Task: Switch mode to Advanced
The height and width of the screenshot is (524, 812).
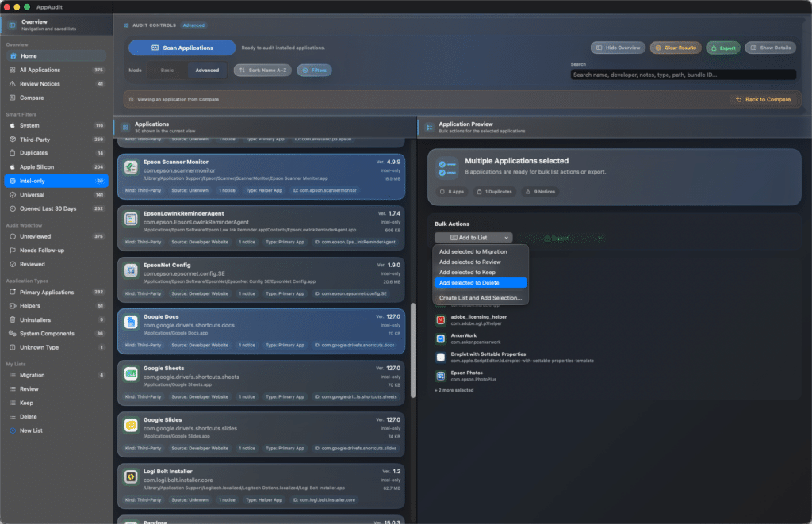Action: click(207, 71)
